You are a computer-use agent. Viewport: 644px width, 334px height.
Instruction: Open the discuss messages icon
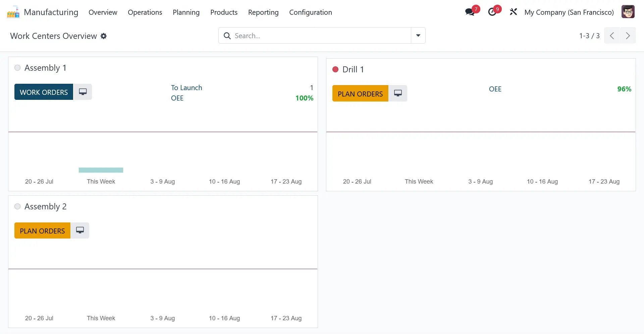(470, 12)
